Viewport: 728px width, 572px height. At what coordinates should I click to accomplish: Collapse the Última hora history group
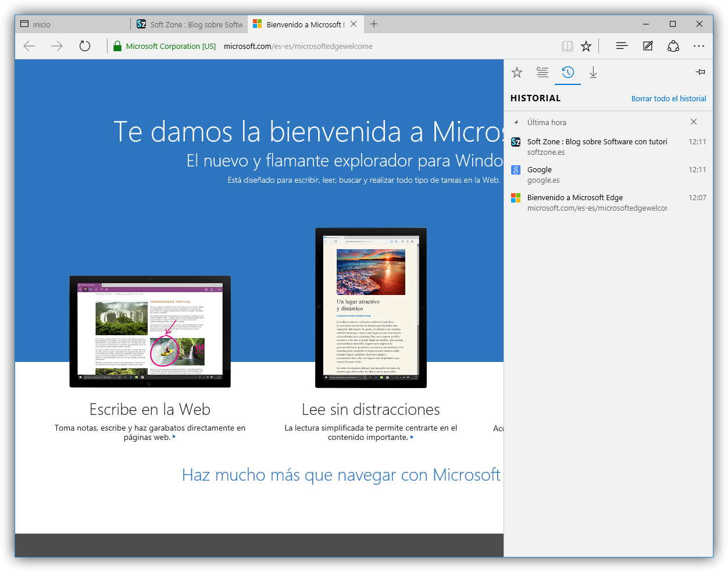click(516, 122)
